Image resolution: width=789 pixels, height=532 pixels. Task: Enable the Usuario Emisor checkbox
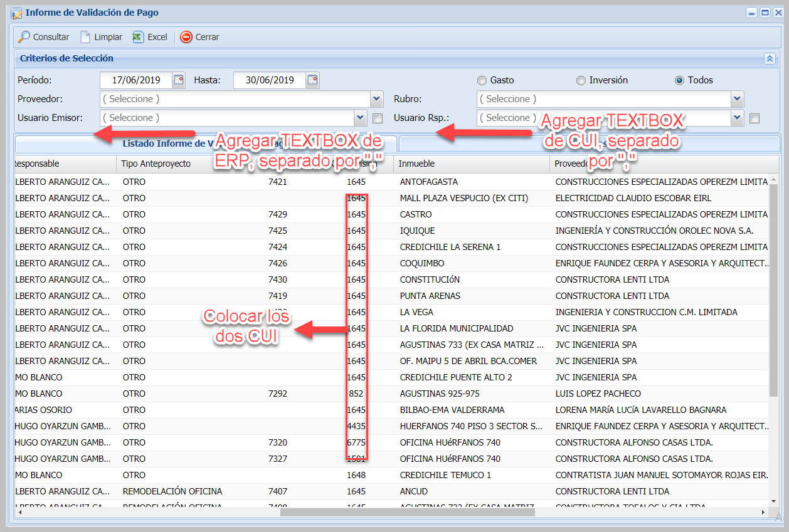[x=378, y=118]
